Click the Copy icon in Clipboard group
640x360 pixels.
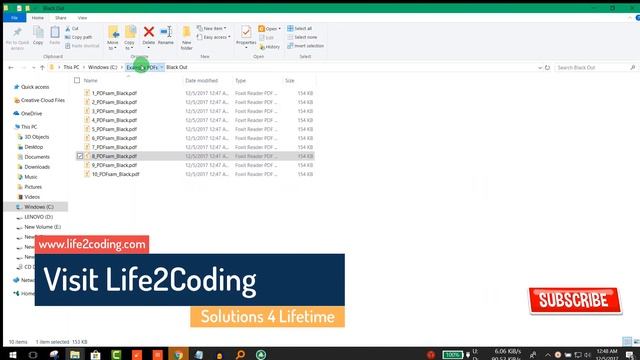(38, 32)
